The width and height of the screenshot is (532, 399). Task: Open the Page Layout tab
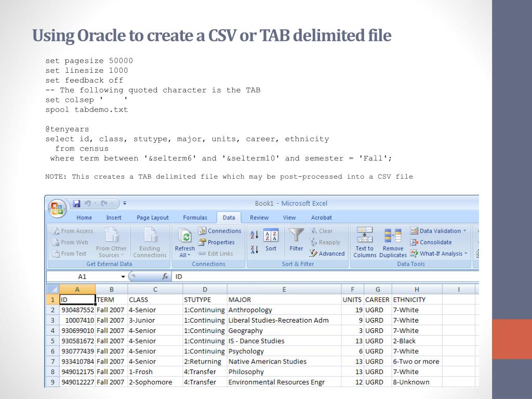152,218
